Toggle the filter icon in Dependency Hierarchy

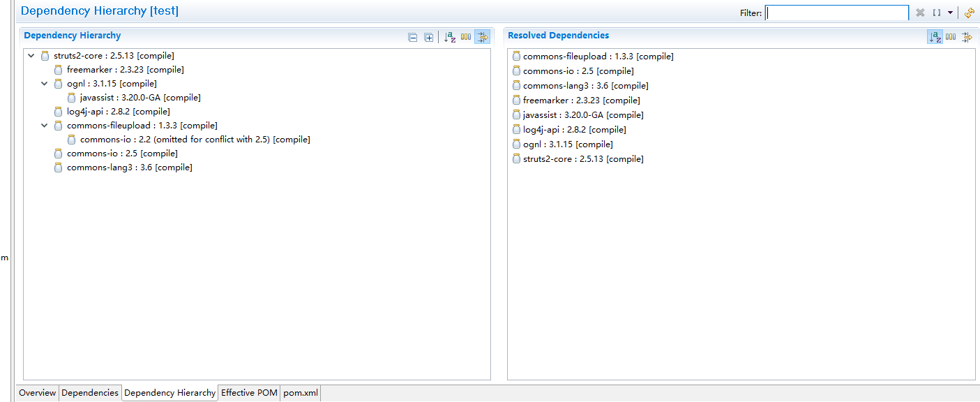tap(482, 37)
